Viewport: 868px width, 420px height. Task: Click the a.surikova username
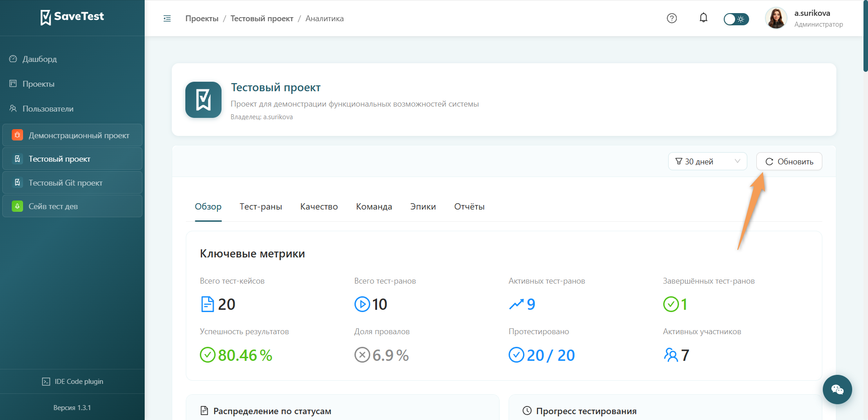tap(812, 13)
